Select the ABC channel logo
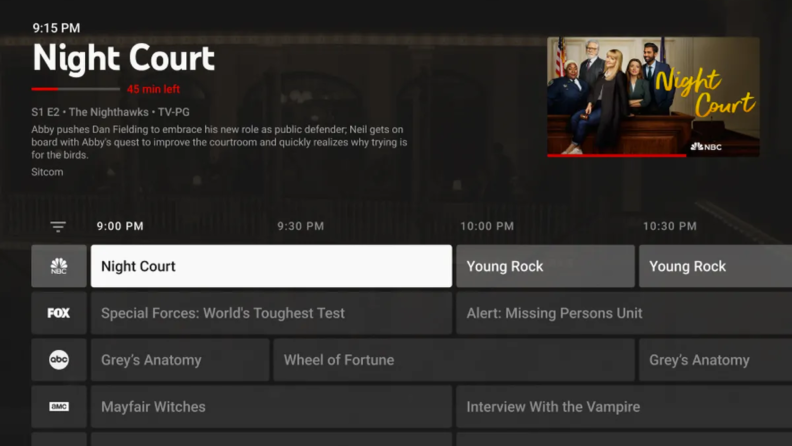Viewport: 792px width, 446px height. coord(59,360)
